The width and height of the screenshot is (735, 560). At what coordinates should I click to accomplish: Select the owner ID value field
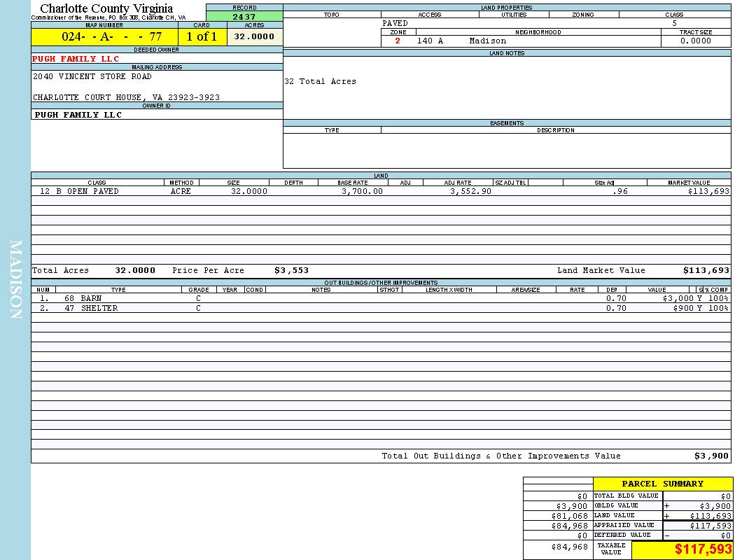point(78,115)
